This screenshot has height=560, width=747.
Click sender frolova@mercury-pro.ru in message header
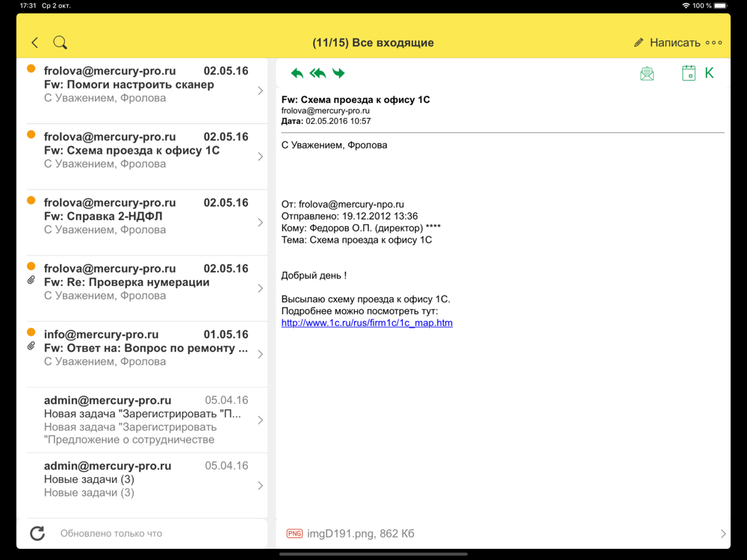tap(326, 111)
